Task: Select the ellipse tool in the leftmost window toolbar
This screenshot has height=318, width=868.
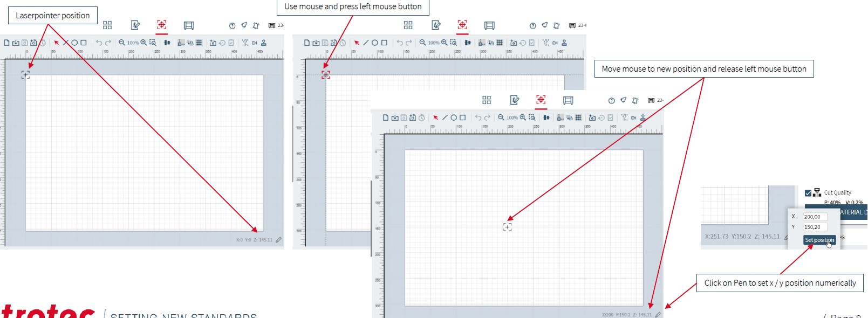Action: [x=75, y=43]
